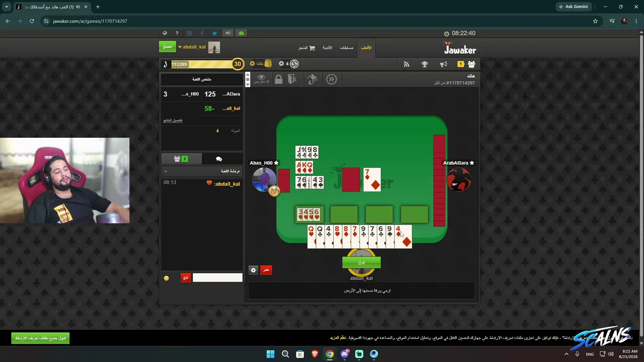Click the scroll handle beside game summary

248,79
